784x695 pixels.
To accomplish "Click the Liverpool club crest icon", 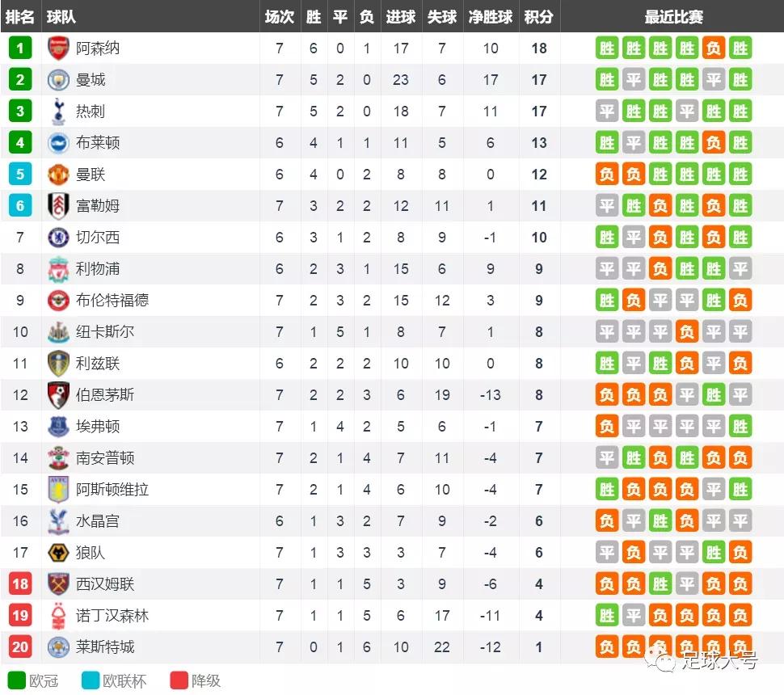I will pyautogui.click(x=59, y=269).
